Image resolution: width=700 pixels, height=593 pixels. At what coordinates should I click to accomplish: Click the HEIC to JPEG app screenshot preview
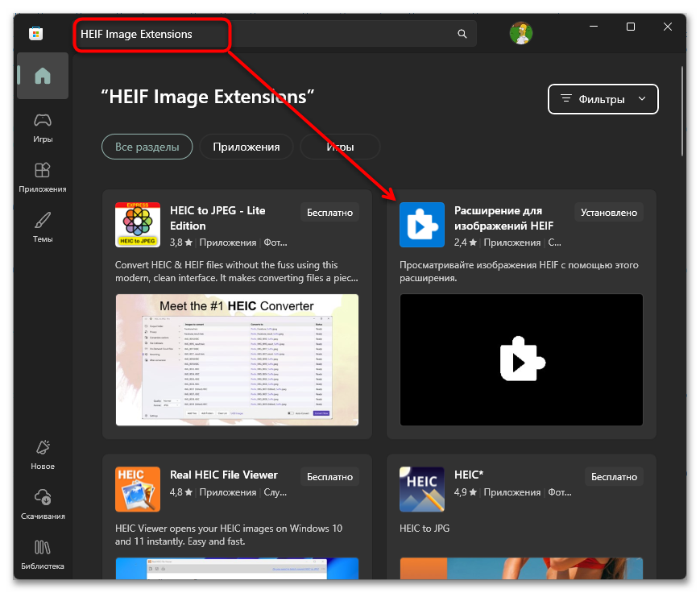tap(237, 359)
